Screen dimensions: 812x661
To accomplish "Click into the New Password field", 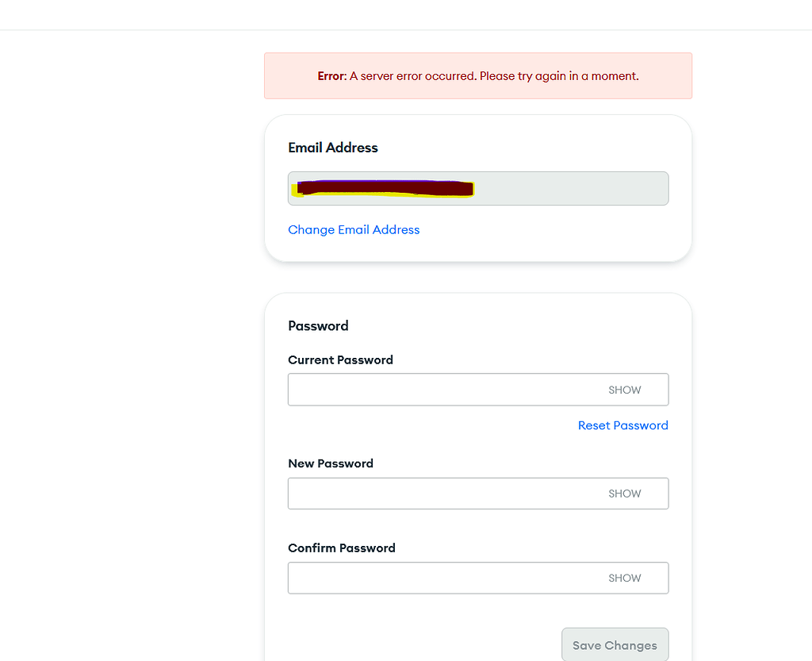I will tap(440, 494).
